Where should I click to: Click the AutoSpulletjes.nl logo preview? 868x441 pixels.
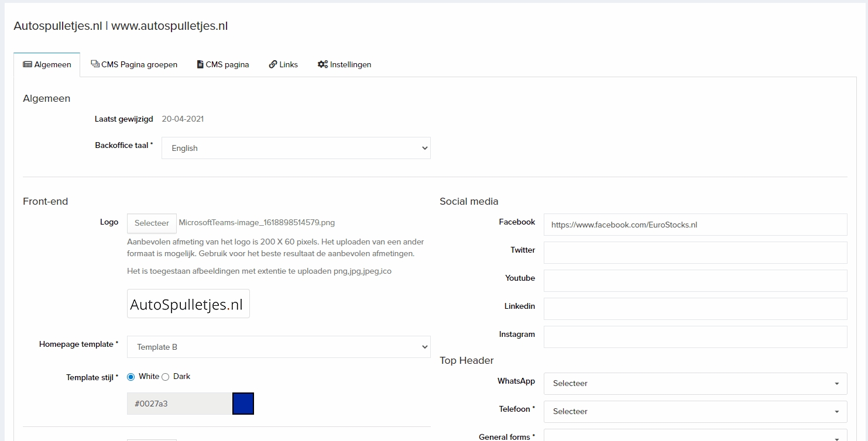[x=188, y=304]
